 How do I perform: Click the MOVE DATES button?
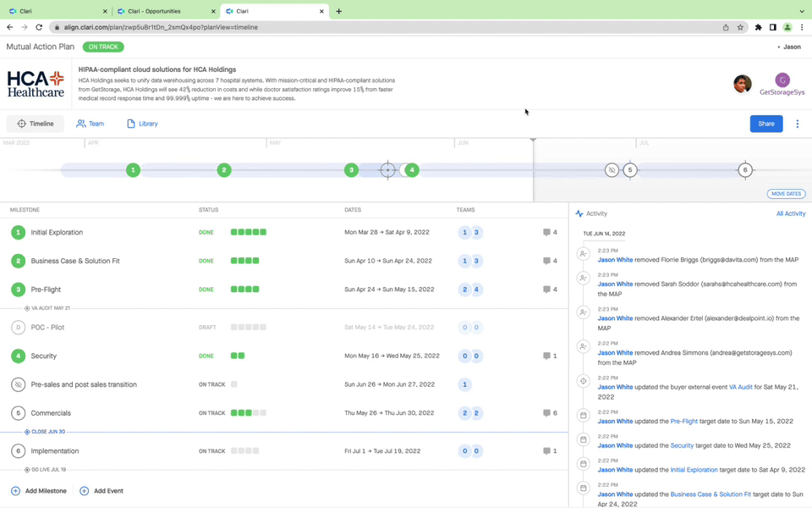(x=786, y=193)
